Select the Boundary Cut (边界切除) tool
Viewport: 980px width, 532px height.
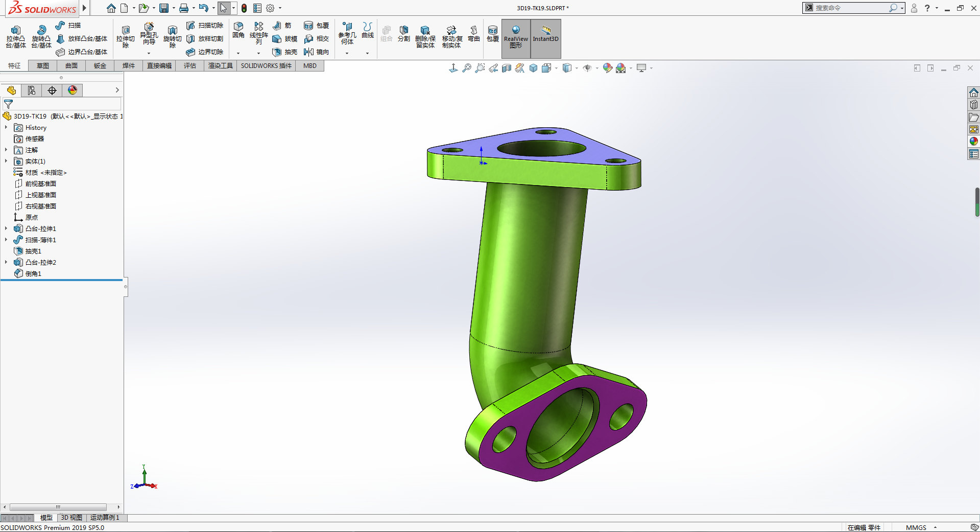pyautogui.click(x=205, y=52)
